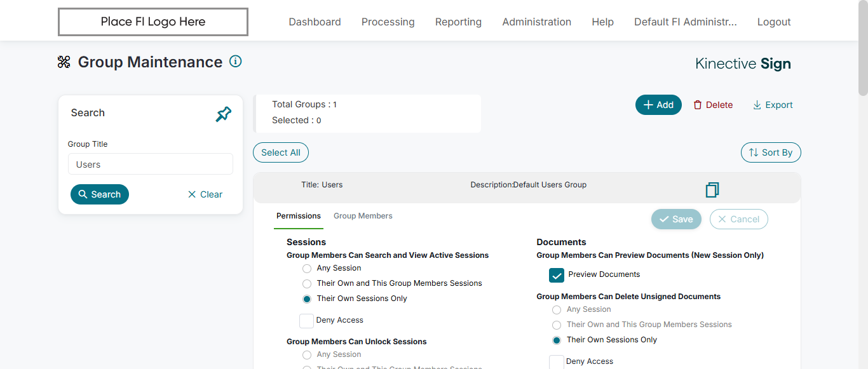Screen dimensions: 868x369
Task: Open the Sort By options
Action: [x=771, y=152]
